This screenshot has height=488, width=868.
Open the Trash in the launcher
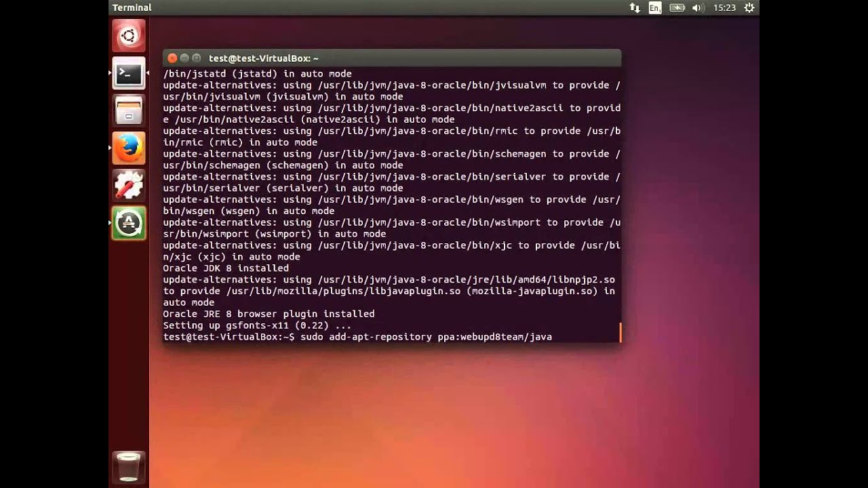(x=129, y=467)
